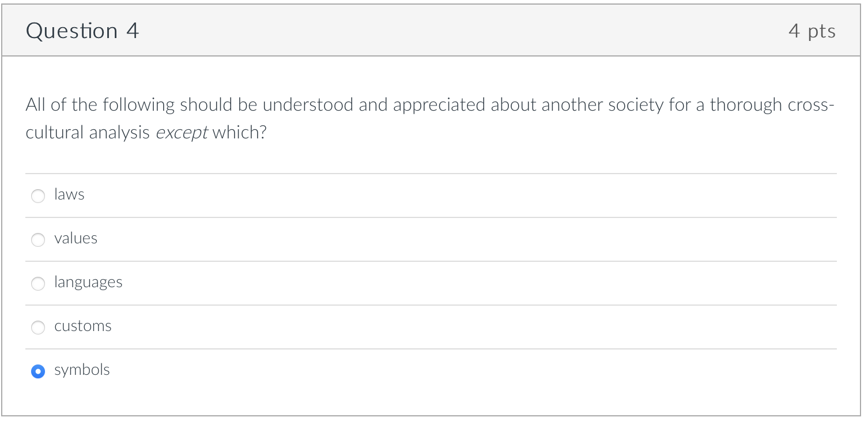Screen dimensions: 868x421
Task: Click the italicized word 'except'
Action: pyautogui.click(x=182, y=133)
